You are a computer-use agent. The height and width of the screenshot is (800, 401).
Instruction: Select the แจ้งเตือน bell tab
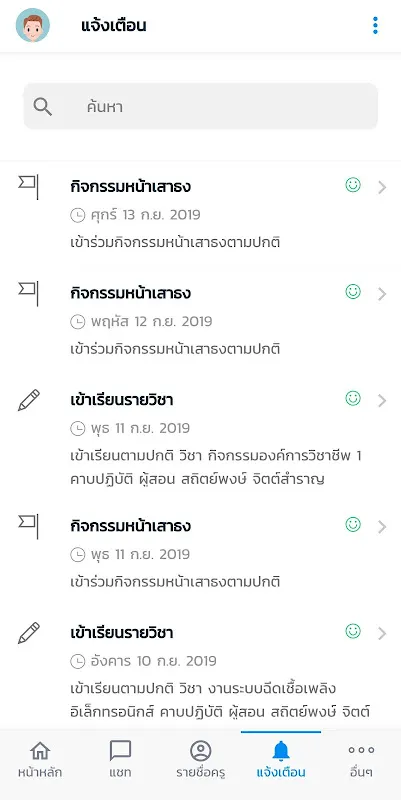coord(281,760)
